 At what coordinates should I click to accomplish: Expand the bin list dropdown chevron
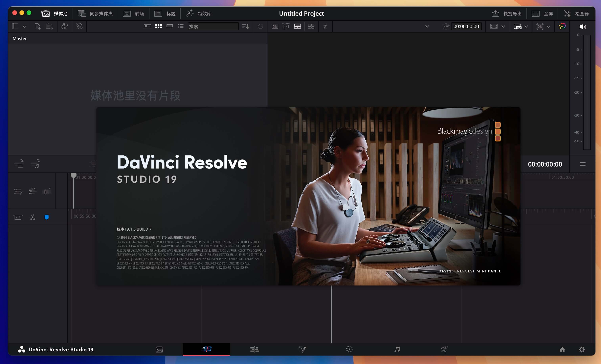[24, 26]
